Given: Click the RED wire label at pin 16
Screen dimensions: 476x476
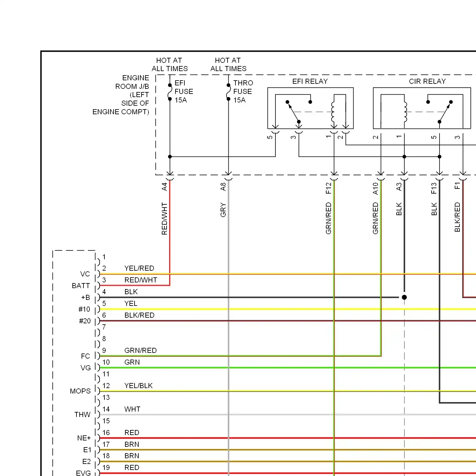Looking at the screenshot, I should tap(132, 433).
